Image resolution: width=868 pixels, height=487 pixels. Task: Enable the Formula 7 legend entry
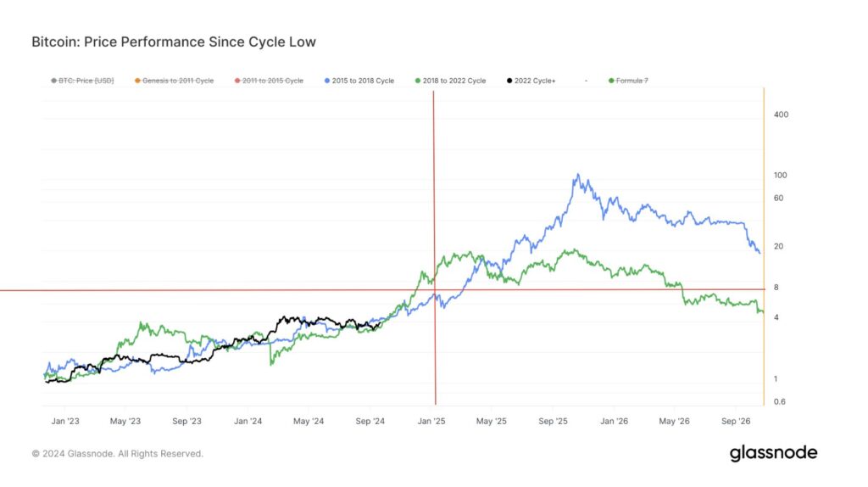[628, 81]
